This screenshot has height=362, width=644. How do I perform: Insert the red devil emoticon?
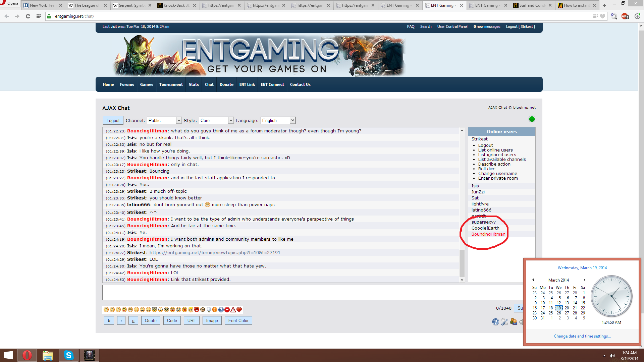(x=197, y=310)
